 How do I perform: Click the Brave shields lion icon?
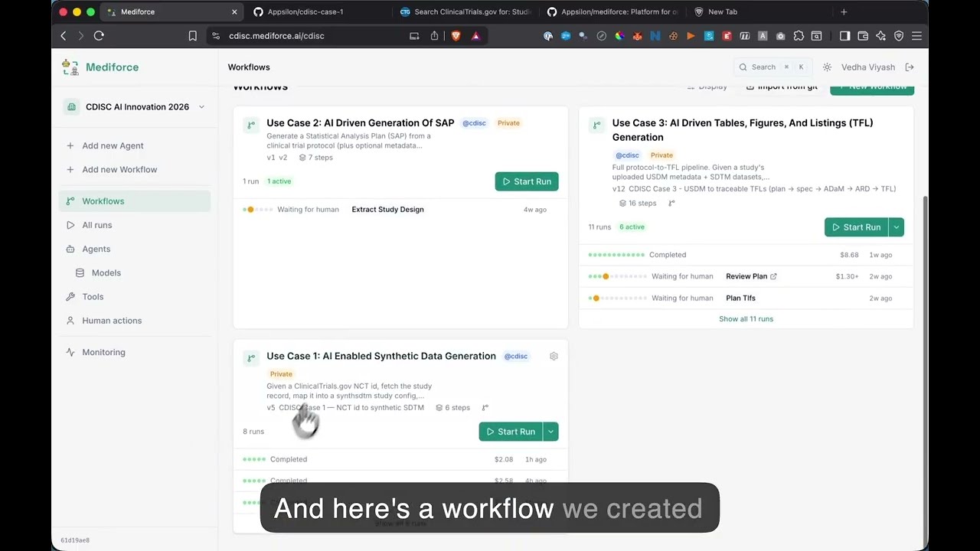[x=456, y=36]
